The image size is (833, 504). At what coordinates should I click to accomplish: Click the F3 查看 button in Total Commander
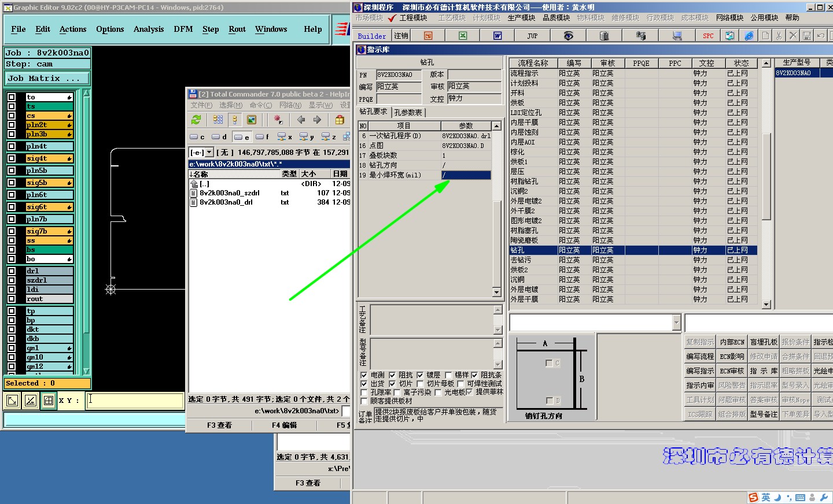point(219,425)
